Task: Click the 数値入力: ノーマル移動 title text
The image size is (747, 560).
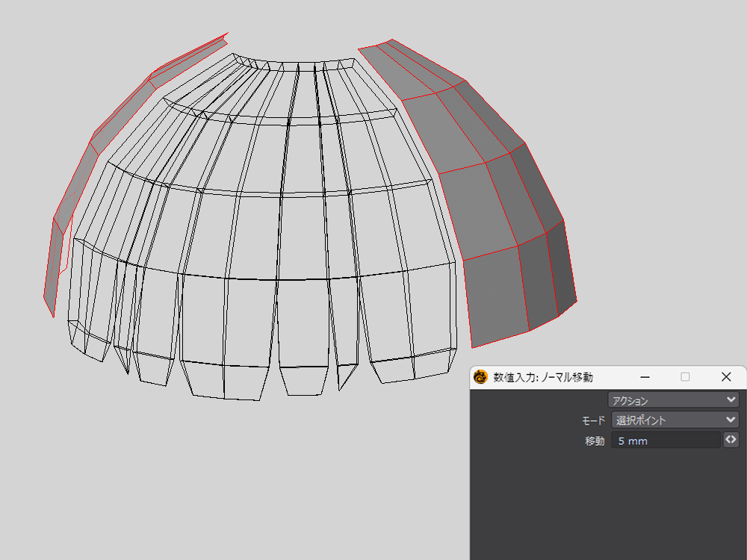Action: 543,378
